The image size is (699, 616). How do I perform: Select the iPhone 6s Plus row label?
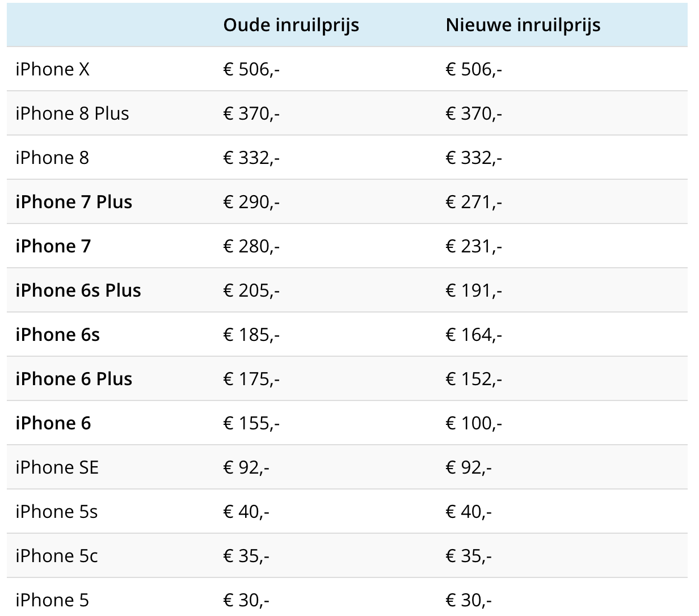point(78,290)
